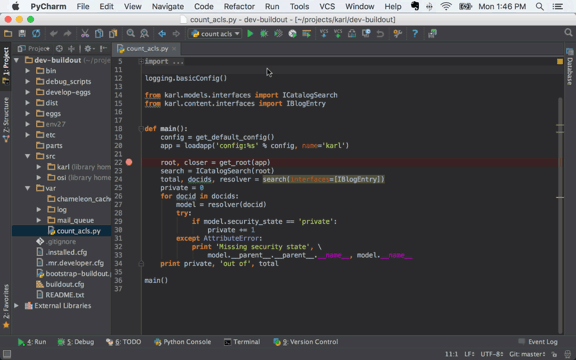576x360 pixels.
Task: Click the Open folder toolbar icon
Action: (8, 34)
